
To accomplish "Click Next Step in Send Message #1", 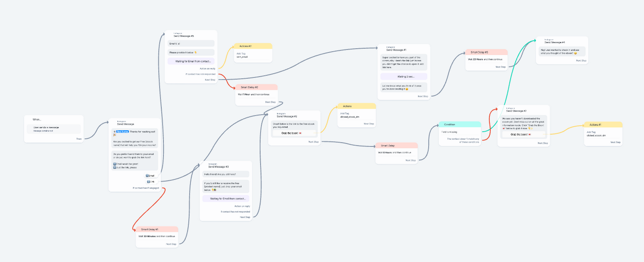I will [423, 96].
